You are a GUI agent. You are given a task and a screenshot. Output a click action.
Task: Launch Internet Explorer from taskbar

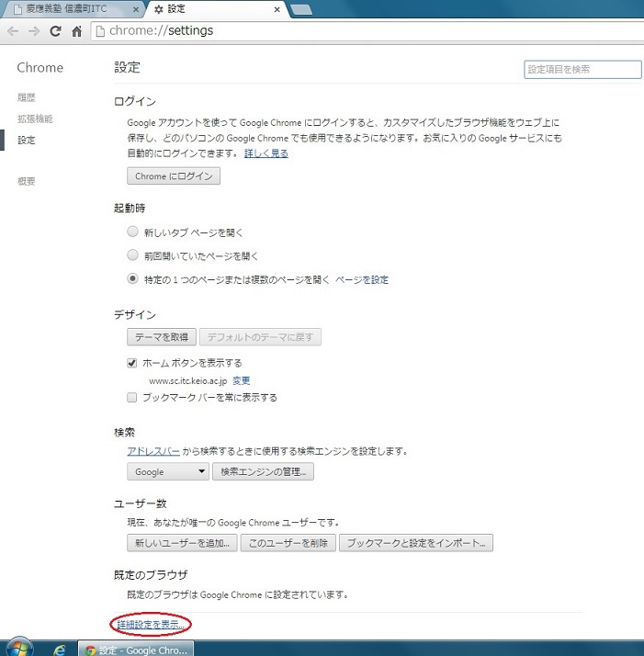[60, 650]
